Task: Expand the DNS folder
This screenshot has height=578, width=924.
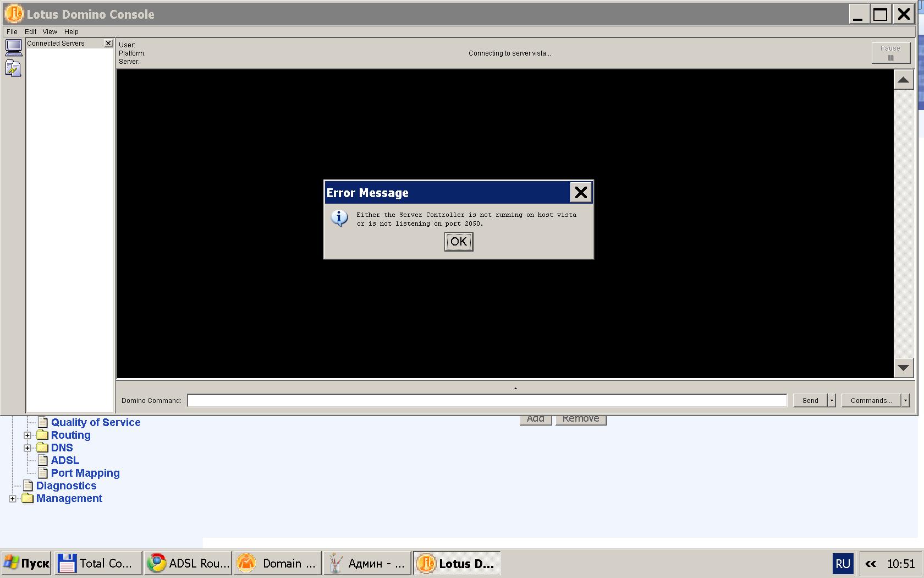Action: point(27,448)
